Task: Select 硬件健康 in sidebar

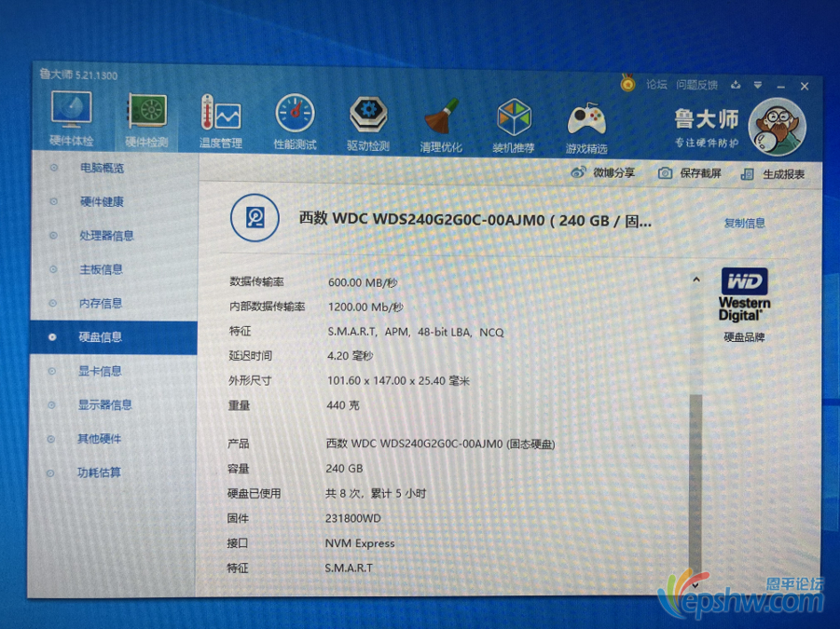Action: pos(102,202)
